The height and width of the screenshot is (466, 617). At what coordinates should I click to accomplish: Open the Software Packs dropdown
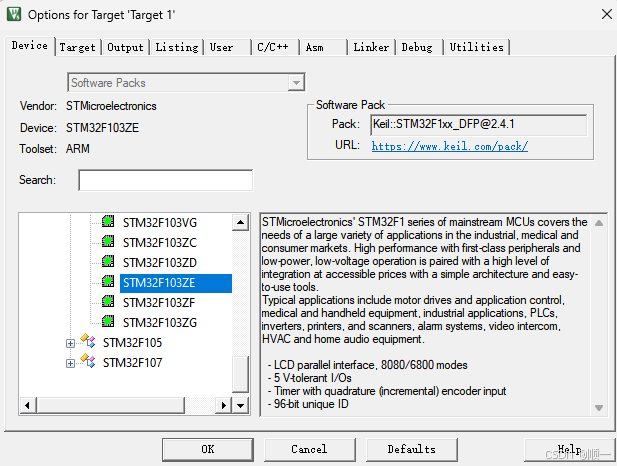click(x=296, y=83)
